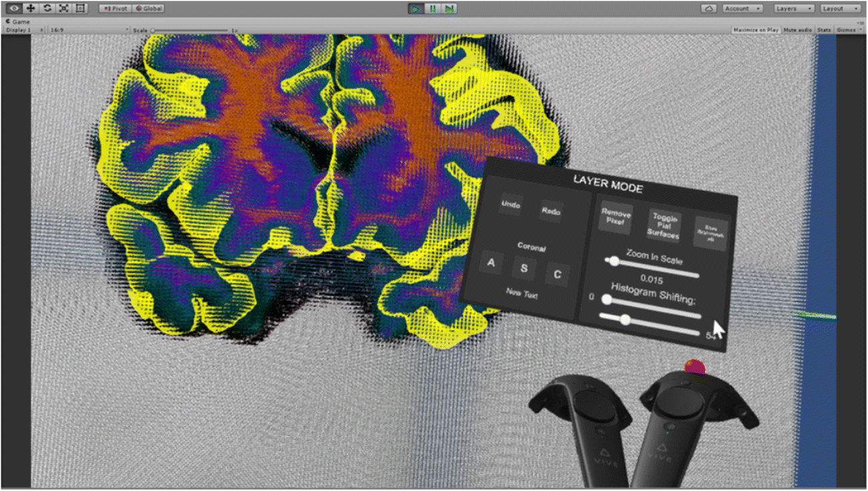Toggle Global handle rotation
The image size is (868, 491).
148,9
